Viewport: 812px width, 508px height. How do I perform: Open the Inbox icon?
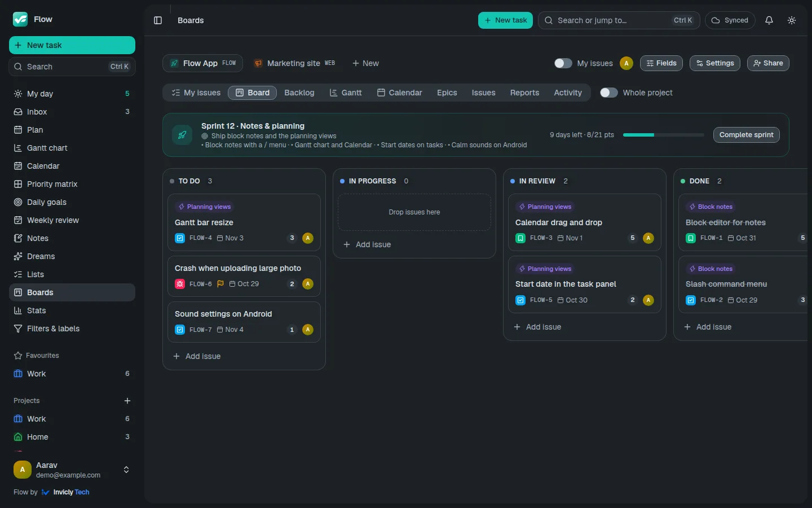[18, 112]
